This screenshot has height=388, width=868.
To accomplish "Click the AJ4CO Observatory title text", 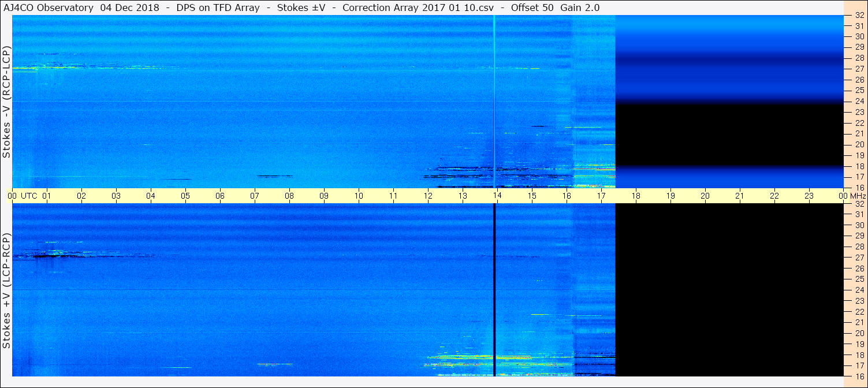I will point(48,8).
